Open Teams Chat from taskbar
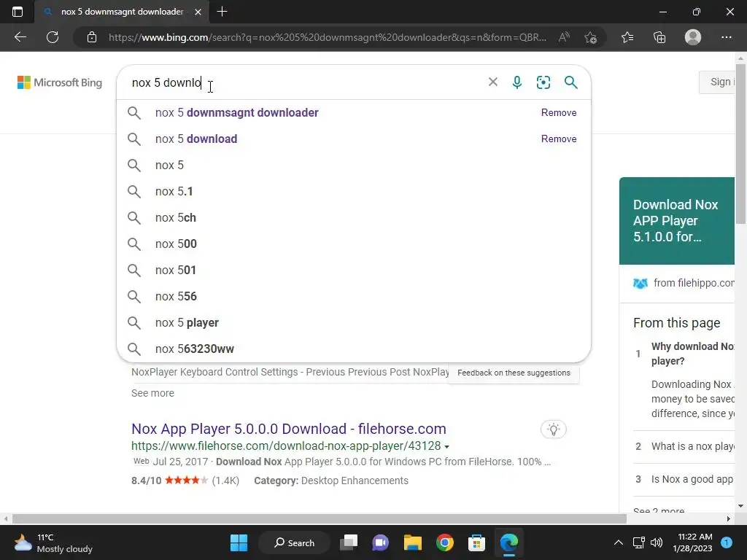This screenshot has height=560, width=747. tap(381, 542)
